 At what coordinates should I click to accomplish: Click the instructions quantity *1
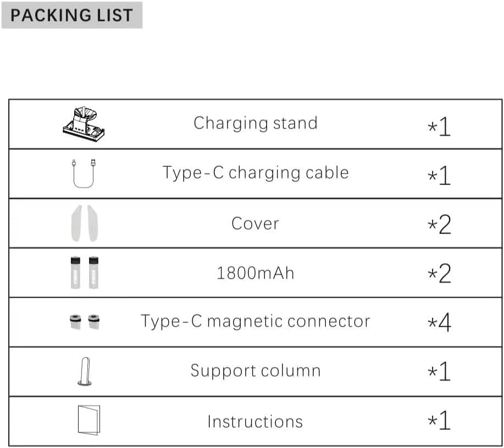pos(439,422)
